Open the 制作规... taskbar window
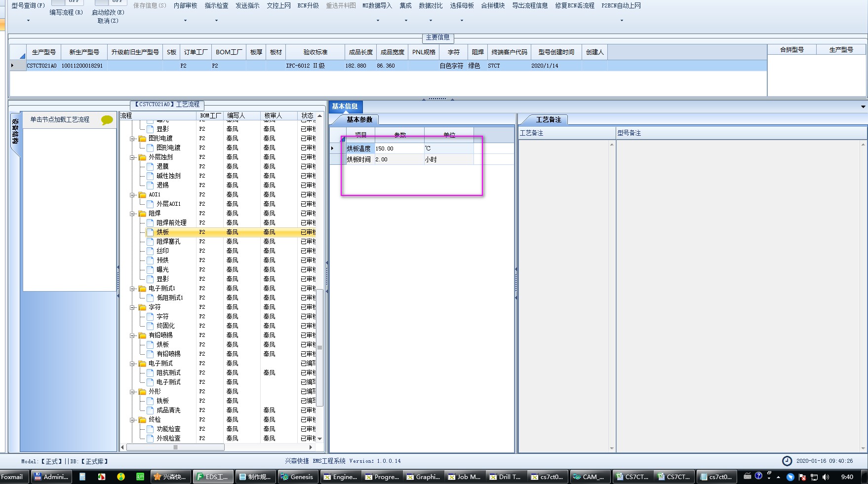The image size is (868, 484). pos(255,477)
